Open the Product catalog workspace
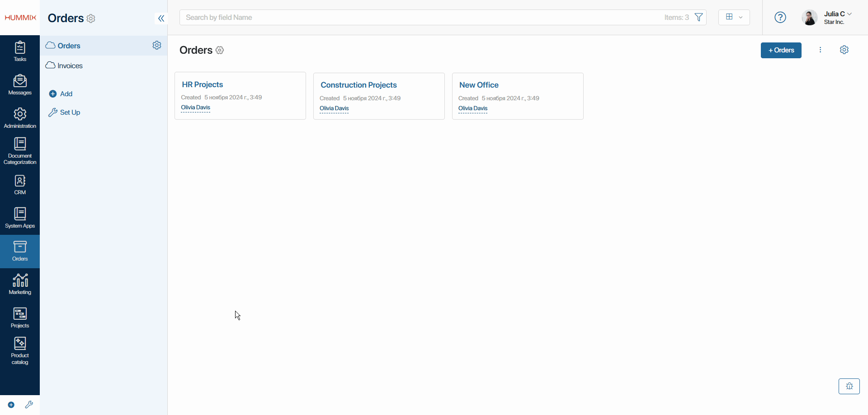Screen dimensions: 868x415 pyautogui.click(x=20, y=351)
